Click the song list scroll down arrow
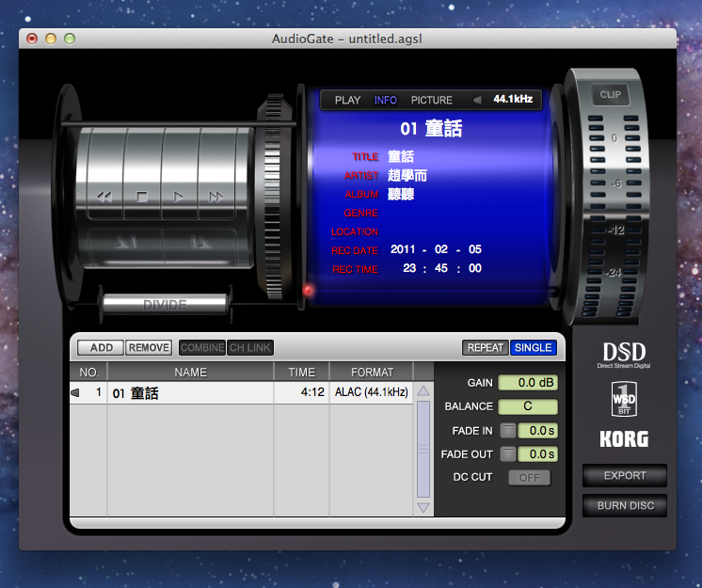Screen dimensions: 702x588 [x=423, y=507]
